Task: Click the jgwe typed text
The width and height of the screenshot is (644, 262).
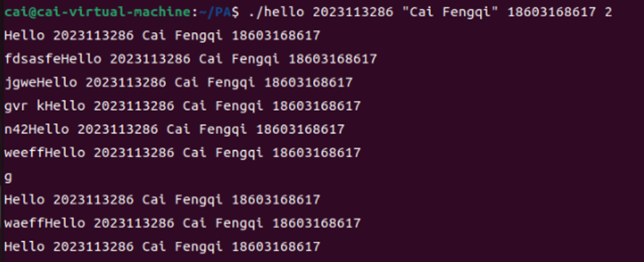Action: click(x=20, y=83)
